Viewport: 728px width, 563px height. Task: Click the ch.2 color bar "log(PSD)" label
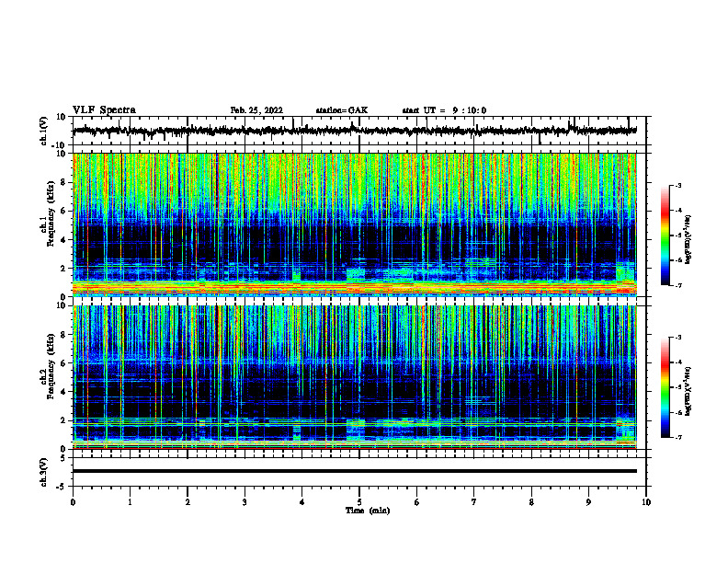688,391
